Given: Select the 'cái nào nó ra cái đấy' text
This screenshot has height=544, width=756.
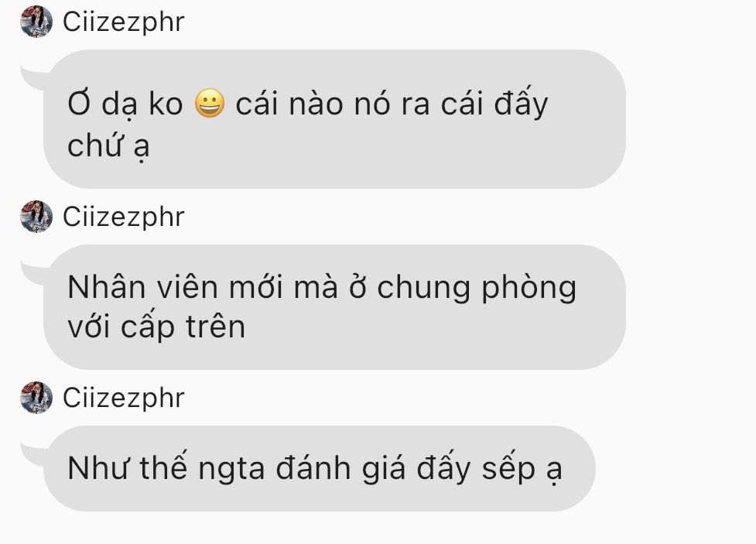Looking at the screenshot, I should [x=392, y=103].
